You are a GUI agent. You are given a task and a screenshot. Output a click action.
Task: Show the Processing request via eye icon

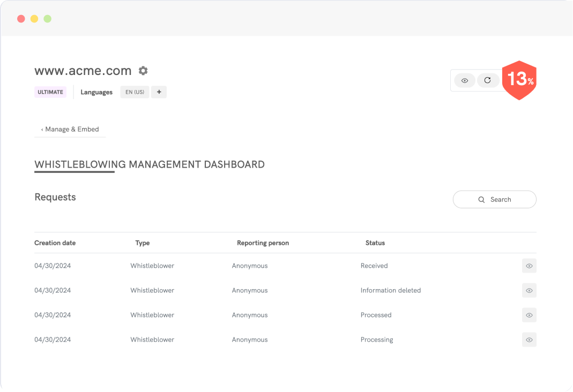coord(529,340)
